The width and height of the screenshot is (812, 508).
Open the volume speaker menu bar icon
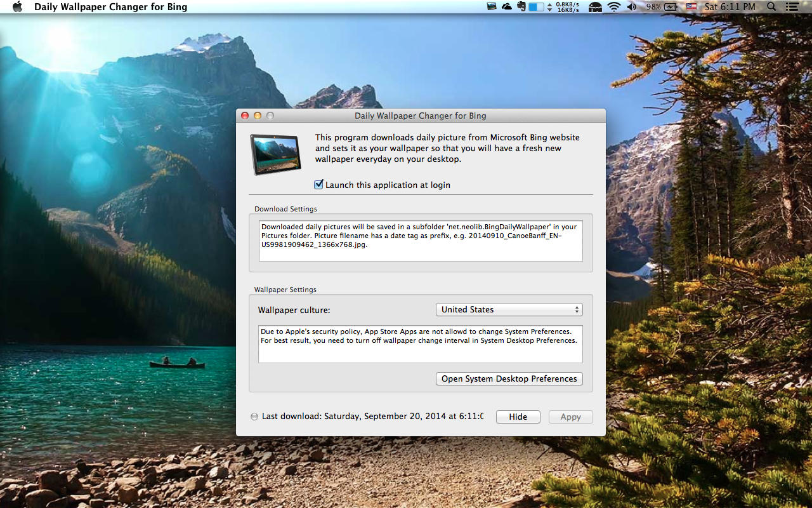tap(632, 7)
